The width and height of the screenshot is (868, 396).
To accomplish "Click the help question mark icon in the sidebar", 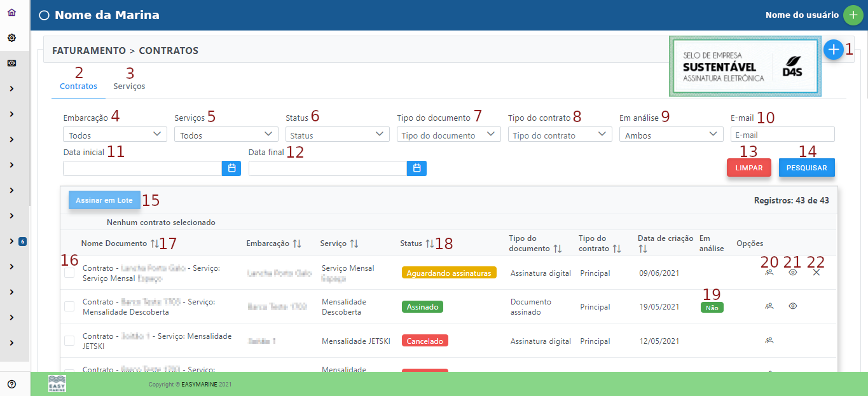I will coord(11,384).
